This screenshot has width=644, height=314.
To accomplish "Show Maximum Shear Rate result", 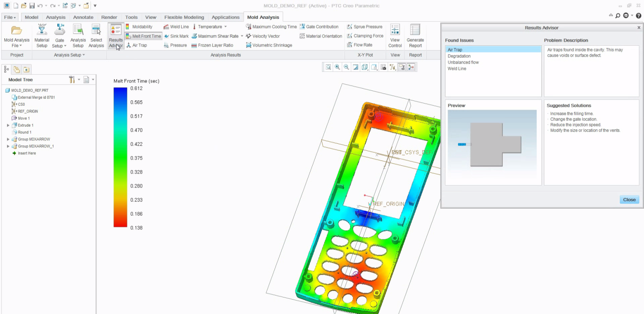I will [215, 36].
